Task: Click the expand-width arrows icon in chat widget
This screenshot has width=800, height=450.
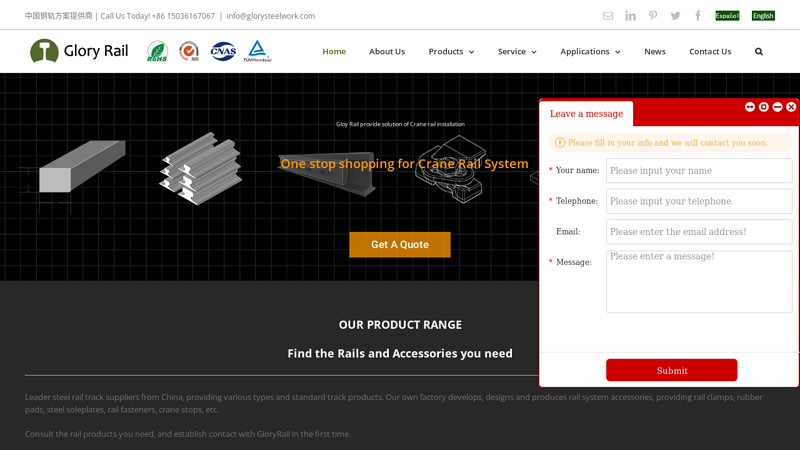Action: pos(750,107)
